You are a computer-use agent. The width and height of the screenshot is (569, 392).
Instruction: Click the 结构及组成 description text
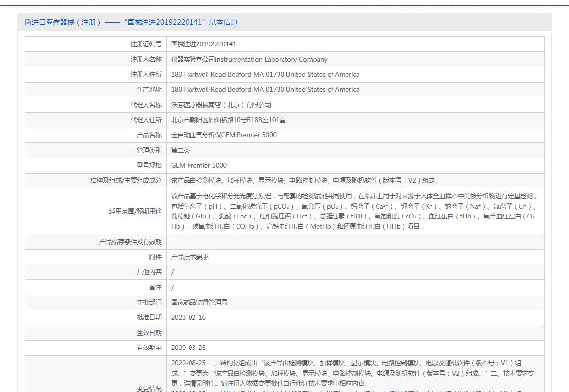[x=305, y=180]
